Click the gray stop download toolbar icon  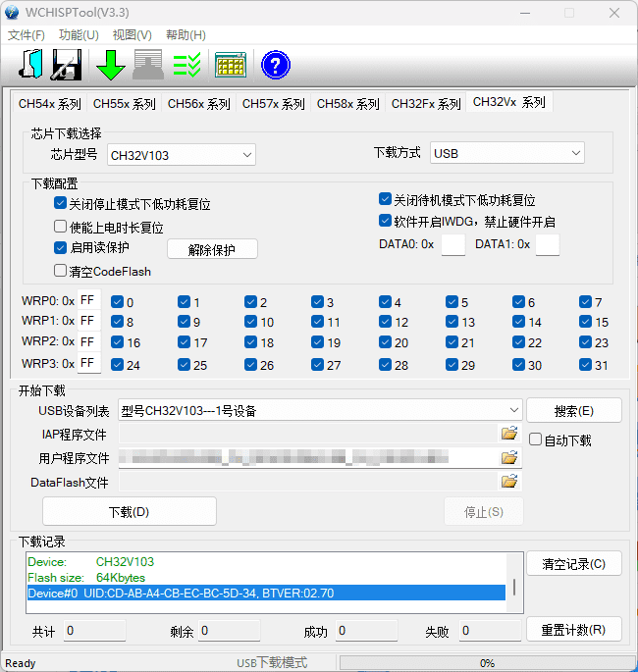[x=148, y=65]
